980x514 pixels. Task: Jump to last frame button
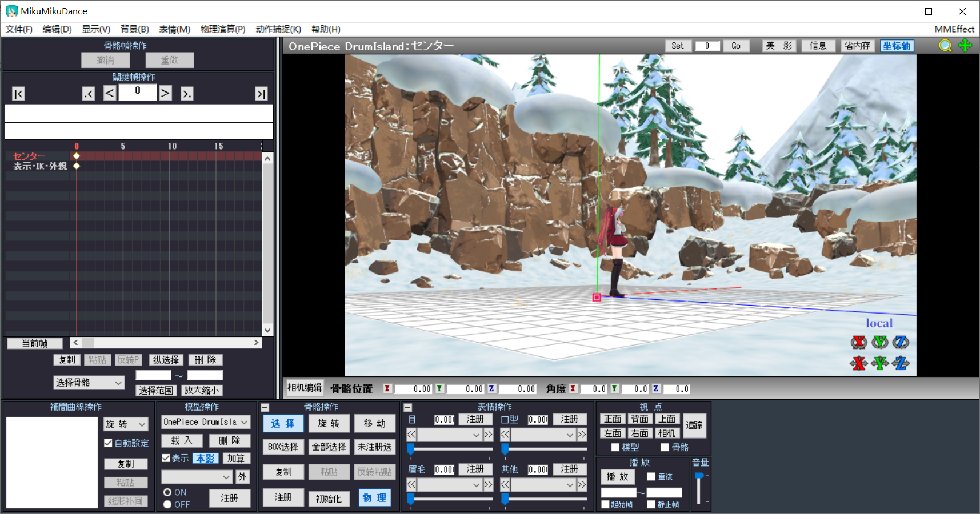(261, 94)
